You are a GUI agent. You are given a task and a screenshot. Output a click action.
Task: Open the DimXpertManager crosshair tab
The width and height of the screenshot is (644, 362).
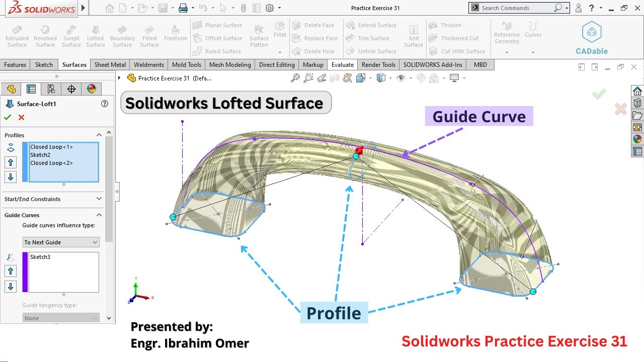tap(71, 89)
